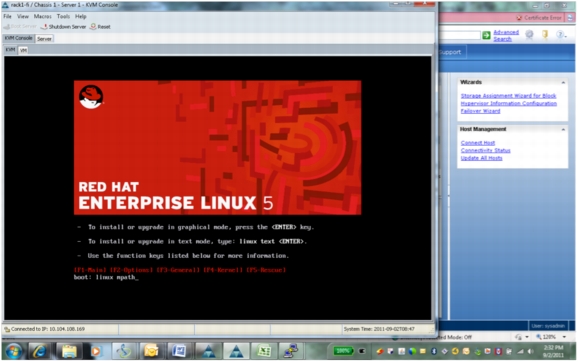Open the Tools menu in KVM Console

(x=63, y=16)
